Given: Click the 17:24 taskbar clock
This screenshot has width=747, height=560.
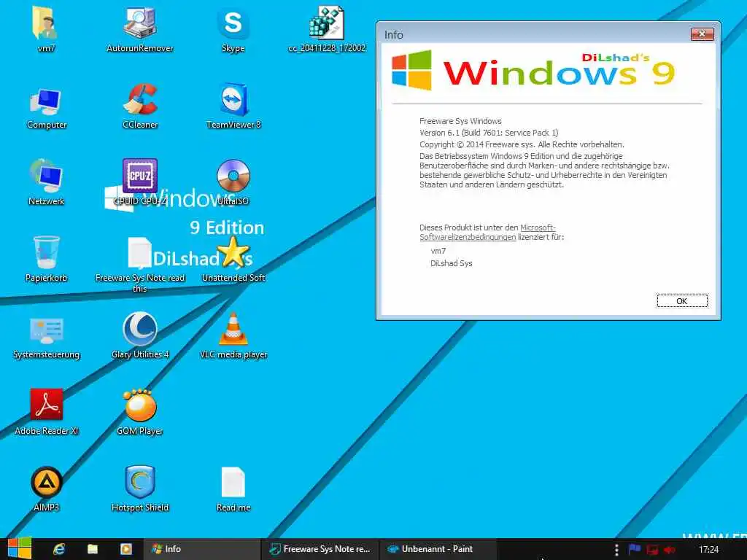Looking at the screenshot, I should (x=708, y=550).
